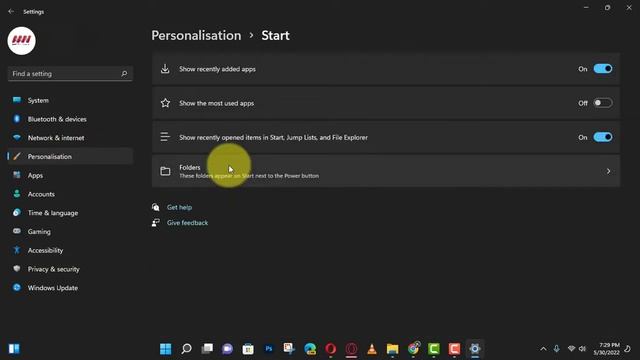The width and height of the screenshot is (640, 360).
Task: Open Task View on taskbar
Action: pos(207,349)
